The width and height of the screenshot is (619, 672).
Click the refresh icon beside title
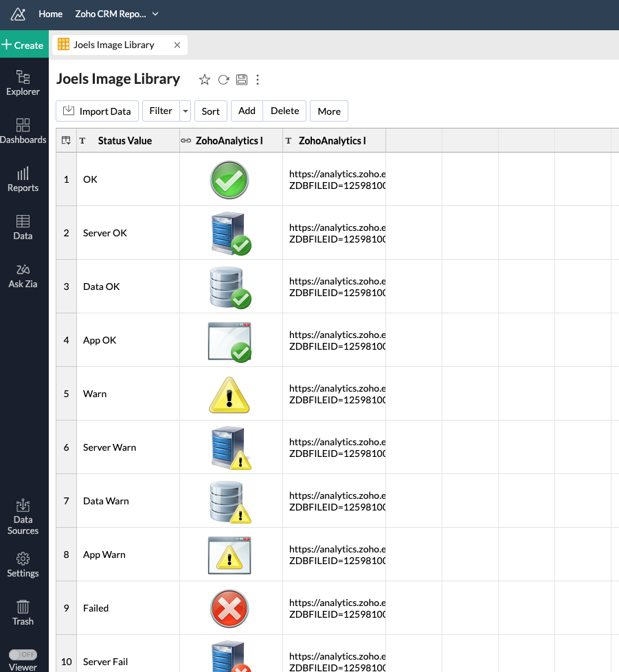point(223,80)
